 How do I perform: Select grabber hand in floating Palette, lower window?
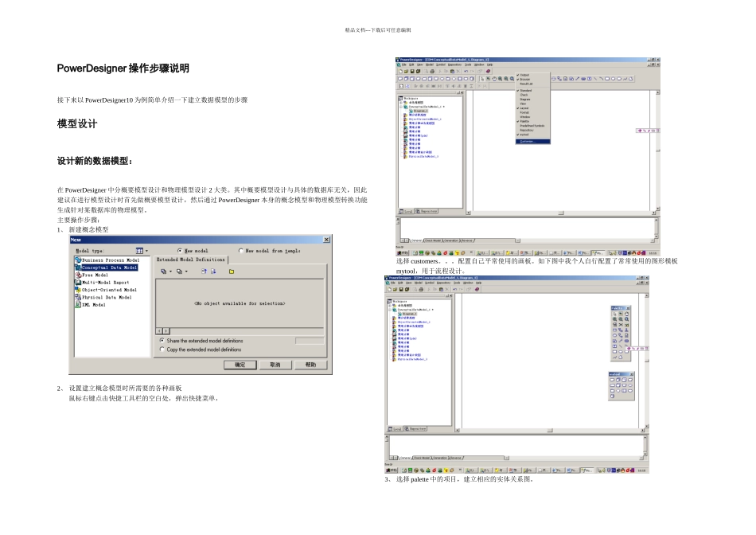point(626,314)
